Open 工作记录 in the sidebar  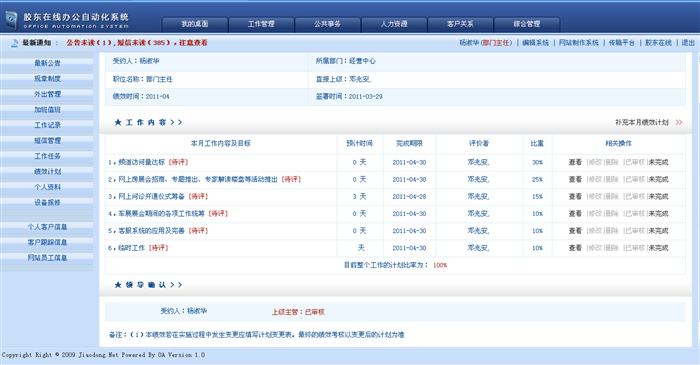pyautogui.click(x=47, y=125)
